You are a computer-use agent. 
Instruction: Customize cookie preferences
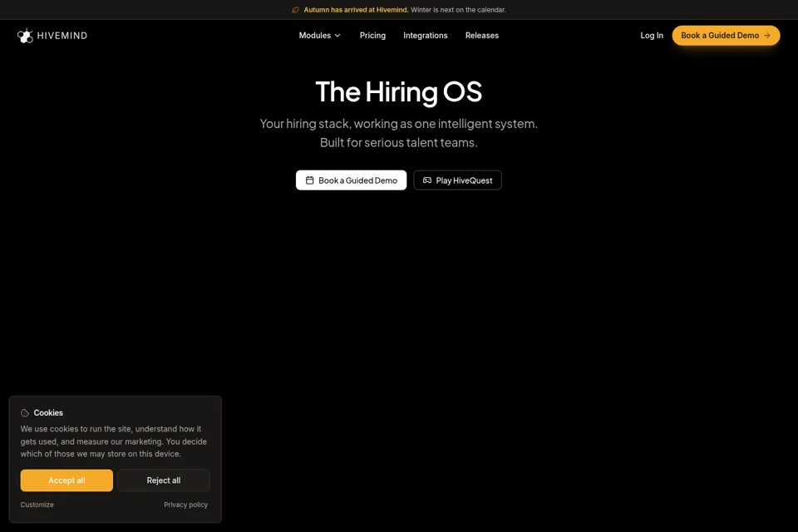(37, 505)
